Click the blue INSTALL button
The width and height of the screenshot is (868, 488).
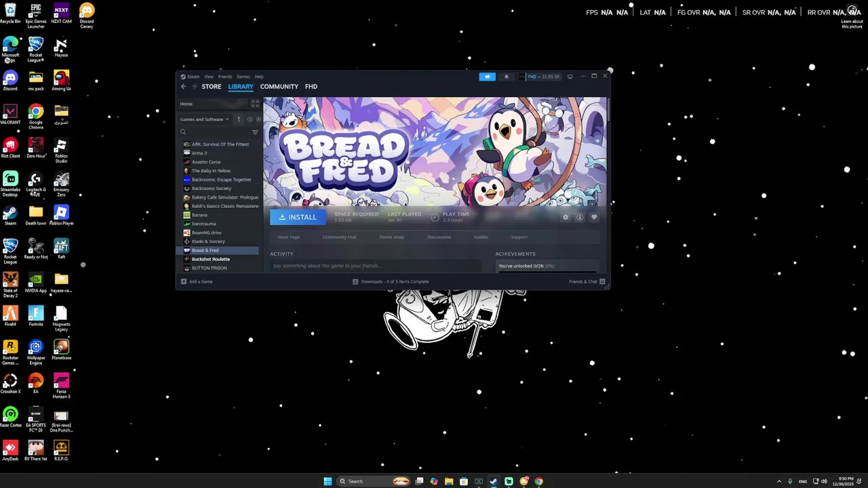pyautogui.click(x=298, y=217)
